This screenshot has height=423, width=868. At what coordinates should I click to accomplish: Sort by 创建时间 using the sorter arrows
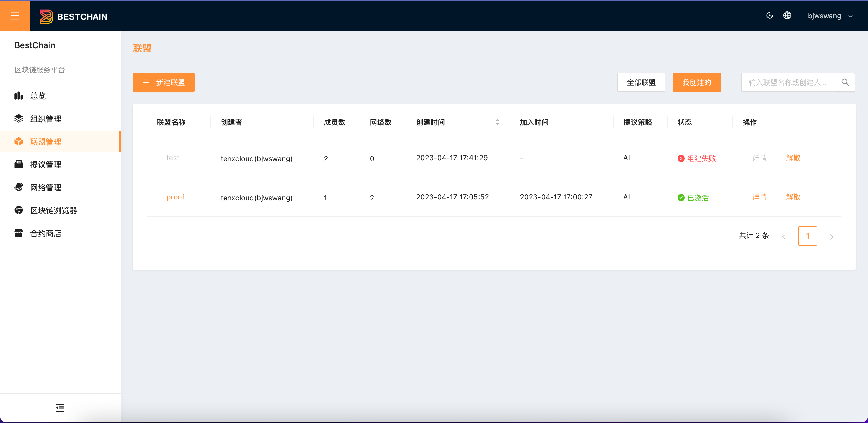pyautogui.click(x=497, y=122)
